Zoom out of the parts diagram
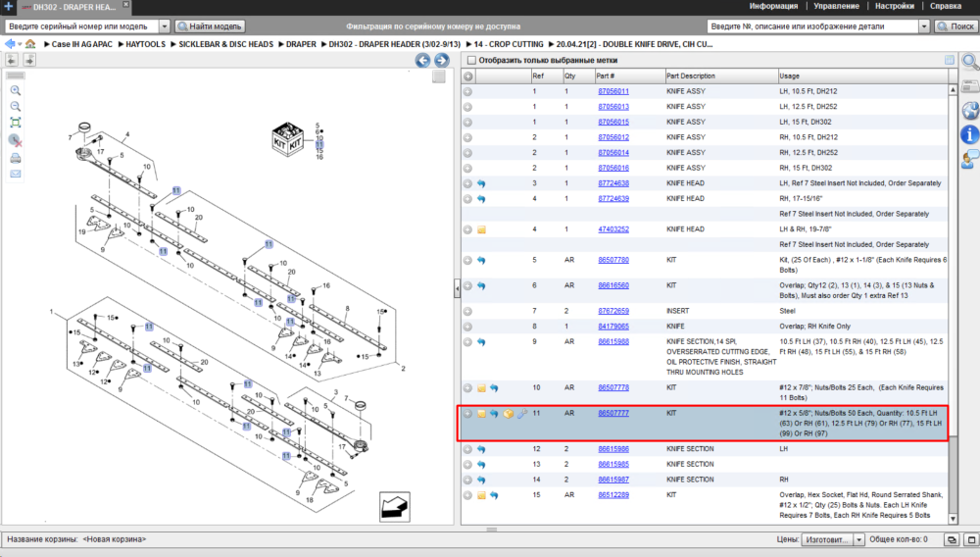 pyautogui.click(x=16, y=107)
